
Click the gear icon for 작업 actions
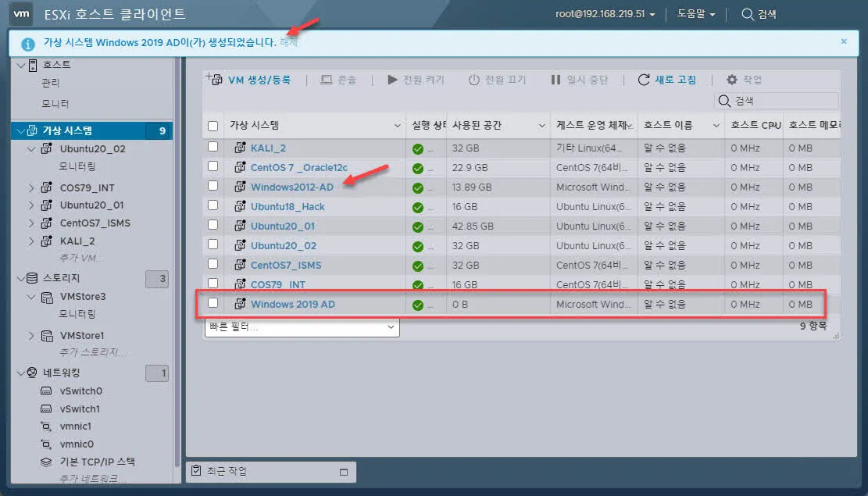click(x=731, y=80)
